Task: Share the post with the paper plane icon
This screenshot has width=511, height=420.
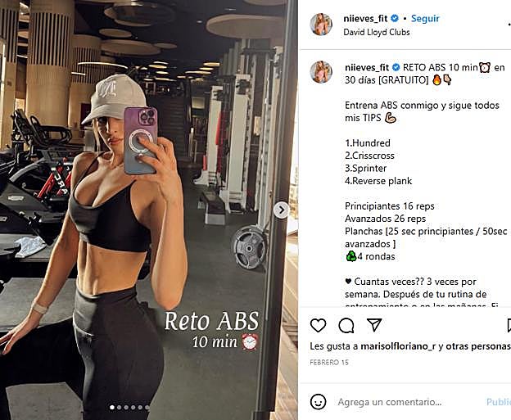Action: [374, 325]
